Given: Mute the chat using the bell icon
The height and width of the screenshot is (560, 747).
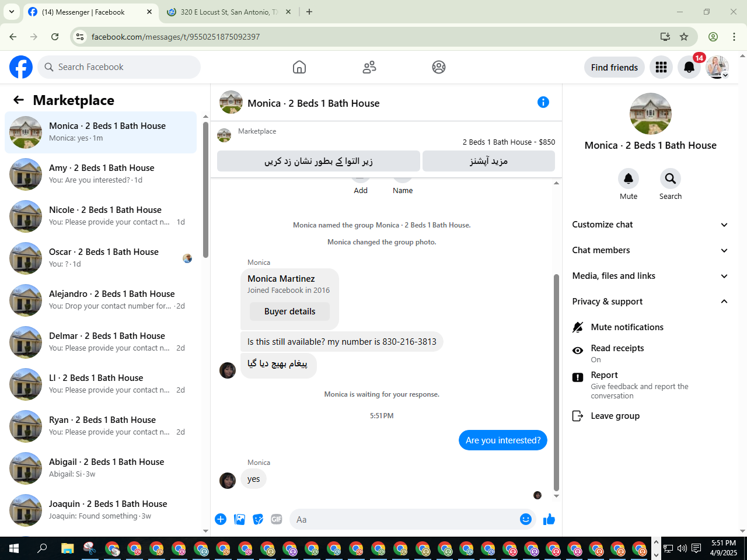Looking at the screenshot, I should point(629,178).
